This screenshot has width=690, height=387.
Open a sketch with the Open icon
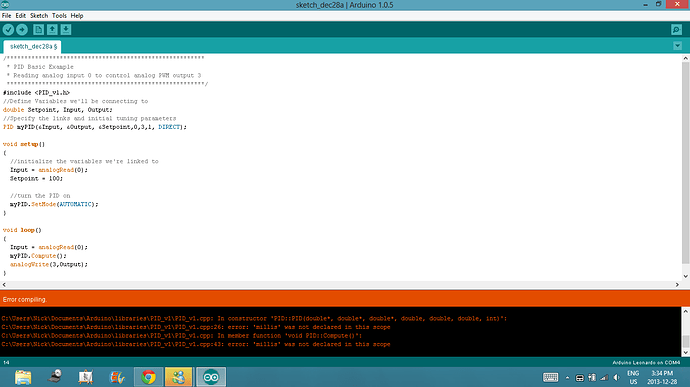tap(52, 29)
